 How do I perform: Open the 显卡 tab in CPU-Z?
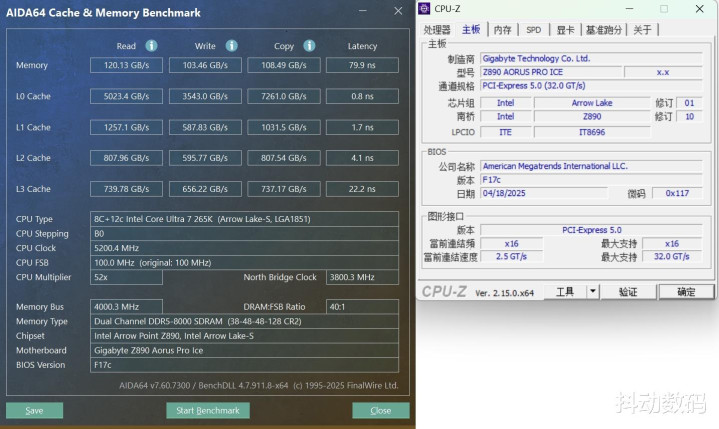(565, 30)
